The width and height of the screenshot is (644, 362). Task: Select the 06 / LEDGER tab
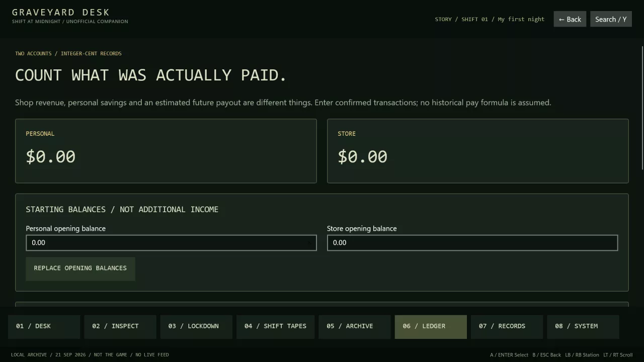(431, 326)
